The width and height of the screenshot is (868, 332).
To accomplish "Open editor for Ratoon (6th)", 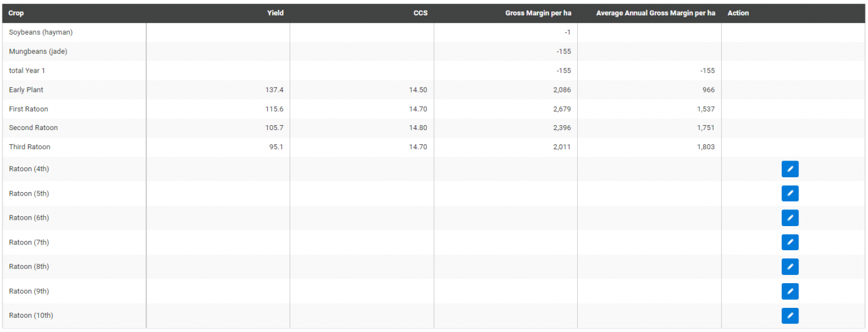I will 790,218.
